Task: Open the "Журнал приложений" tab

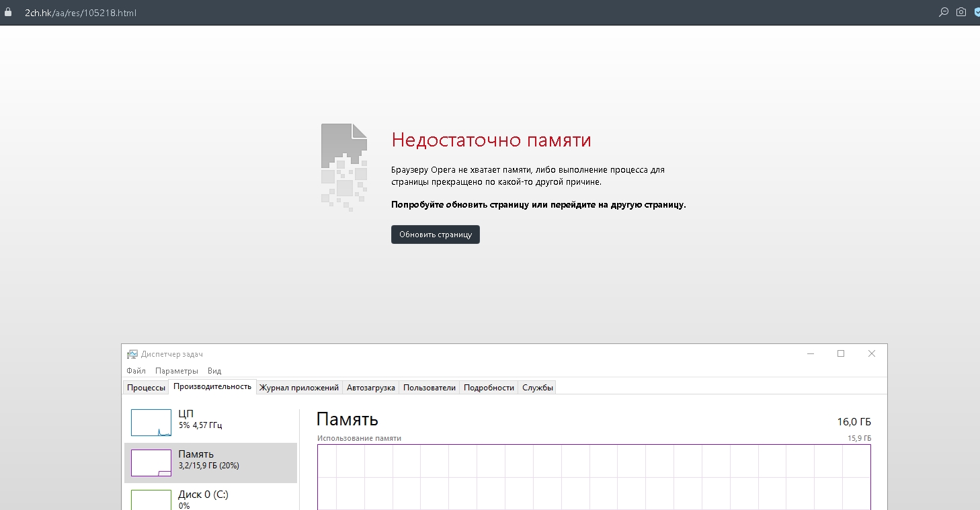Action: click(299, 388)
